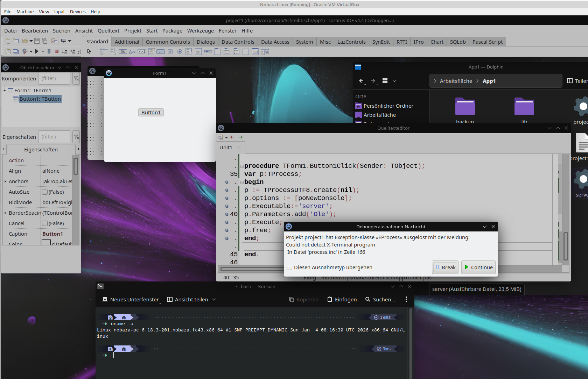
Task: Open the Quelltext menu
Action: [x=108, y=31]
